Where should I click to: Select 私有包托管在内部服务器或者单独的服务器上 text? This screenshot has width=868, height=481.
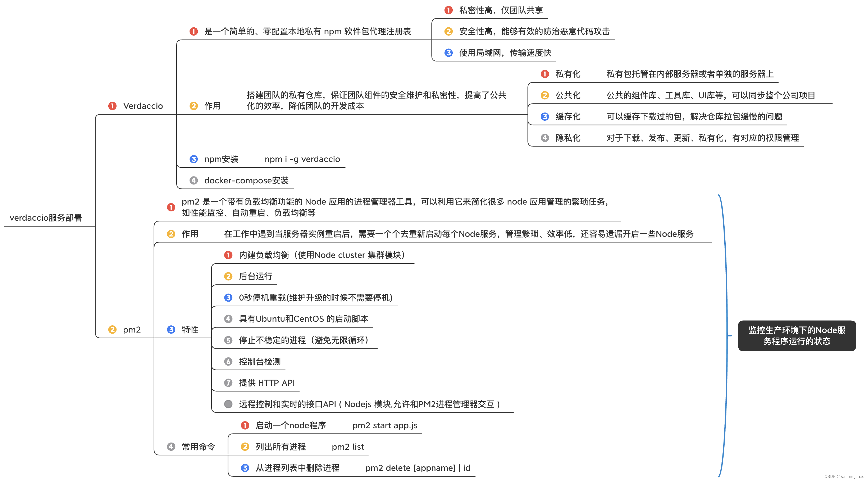(x=690, y=74)
